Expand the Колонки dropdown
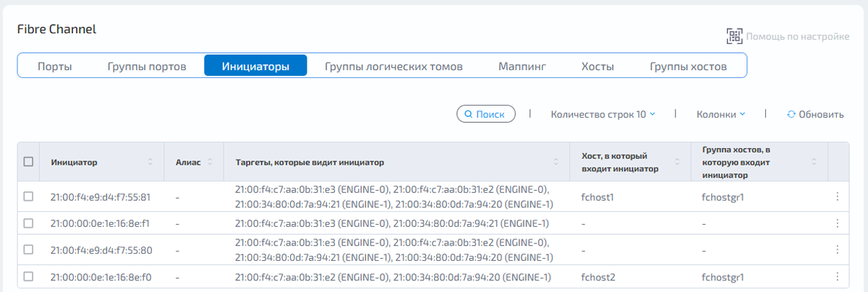 pyautogui.click(x=720, y=114)
